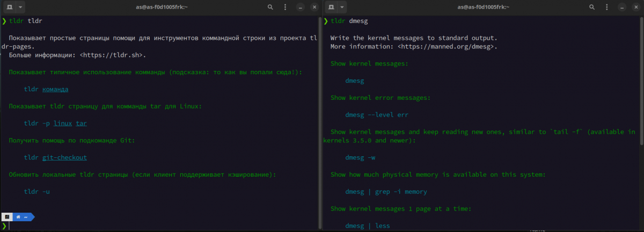This screenshot has width=644, height=232.
Task: Minimize the left terminal window
Action: tap(300, 8)
